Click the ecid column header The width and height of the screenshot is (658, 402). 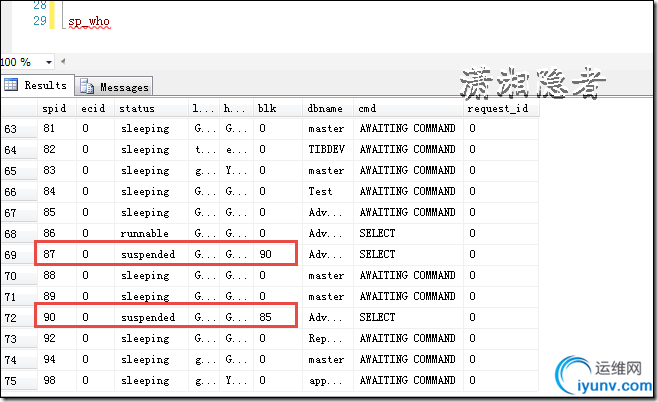click(95, 108)
